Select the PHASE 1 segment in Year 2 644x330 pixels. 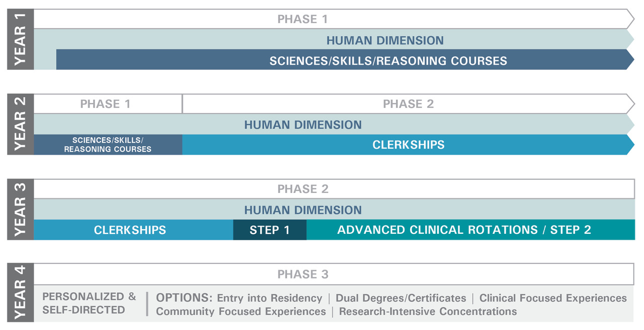click(x=105, y=104)
